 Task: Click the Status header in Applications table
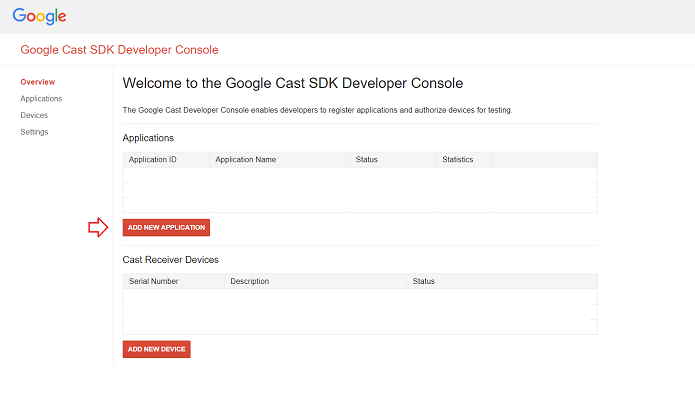[x=366, y=160]
